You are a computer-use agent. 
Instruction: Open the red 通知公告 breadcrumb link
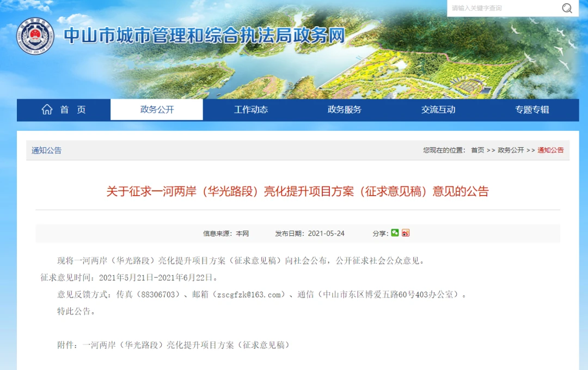(x=550, y=150)
